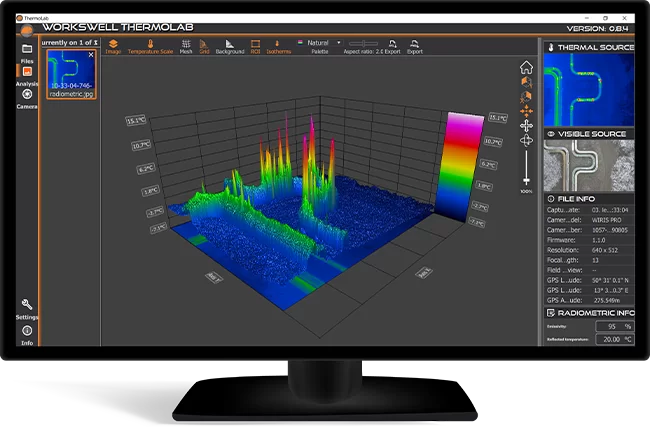Reset the 3D view with the home icon
The width and height of the screenshot is (650, 427).
click(526, 67)
